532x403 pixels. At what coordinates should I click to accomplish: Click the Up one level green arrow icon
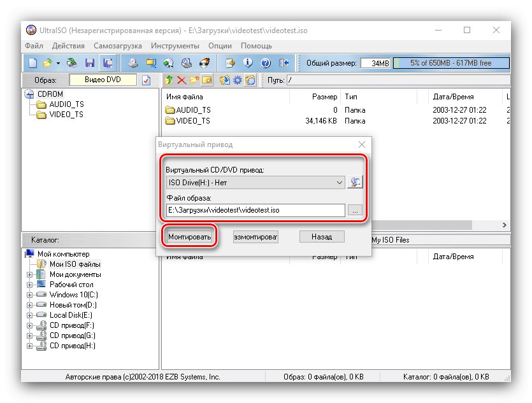click(x=169, y=80)
